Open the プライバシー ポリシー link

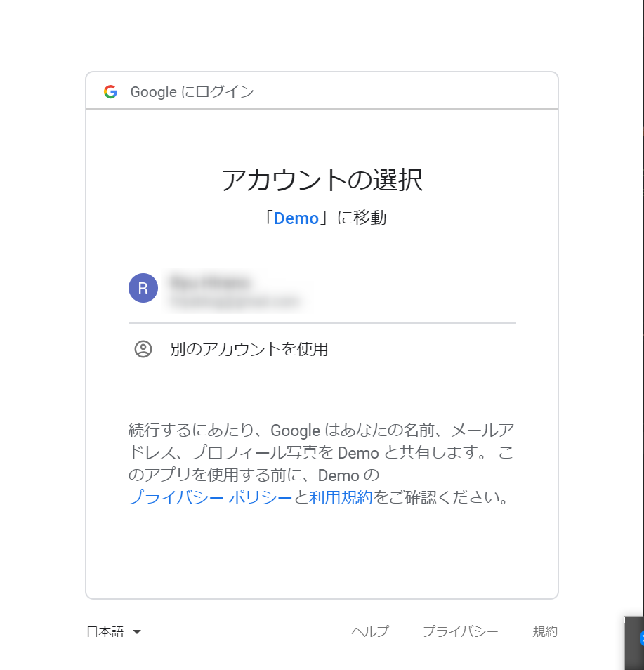210,497
